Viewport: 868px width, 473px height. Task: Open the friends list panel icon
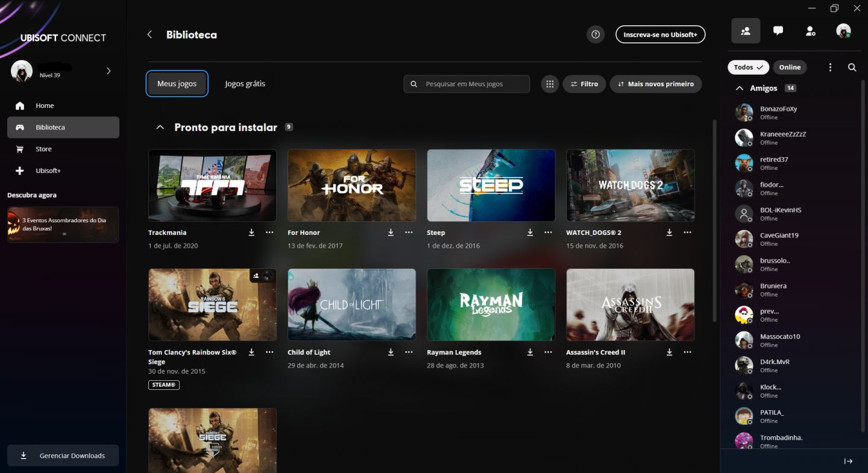pyautogui.click(x=746, y=31)
